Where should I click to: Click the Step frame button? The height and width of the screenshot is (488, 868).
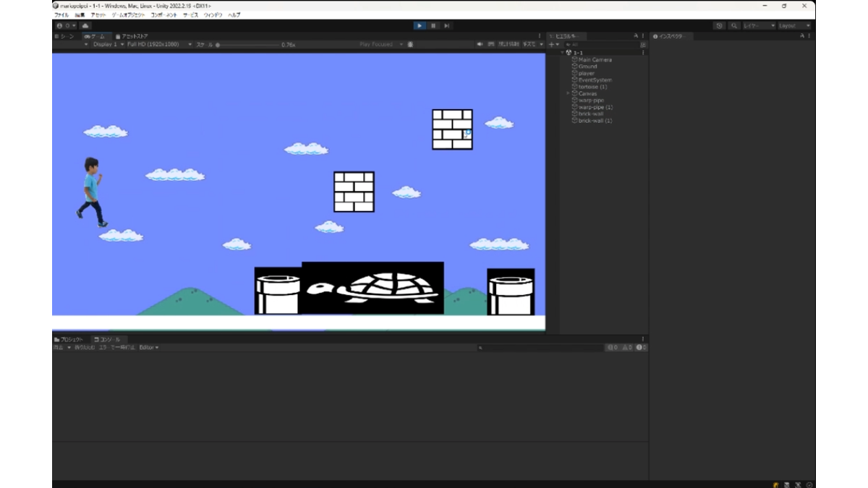447,25
